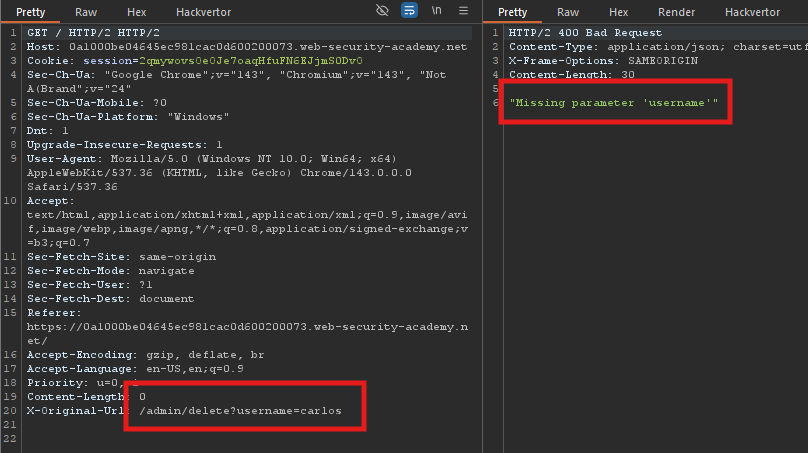Click the User-Agent header line
808x453 pixels.
(x=220, y=173)
